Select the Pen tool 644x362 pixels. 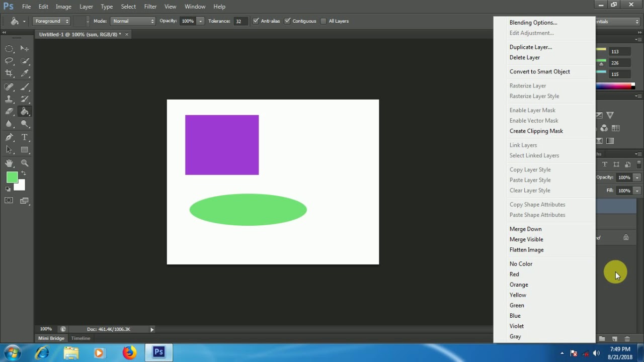click(x=9, y=137)
